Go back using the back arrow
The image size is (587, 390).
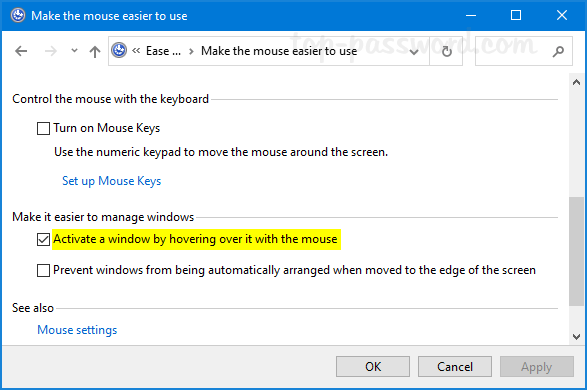[21, 51]
